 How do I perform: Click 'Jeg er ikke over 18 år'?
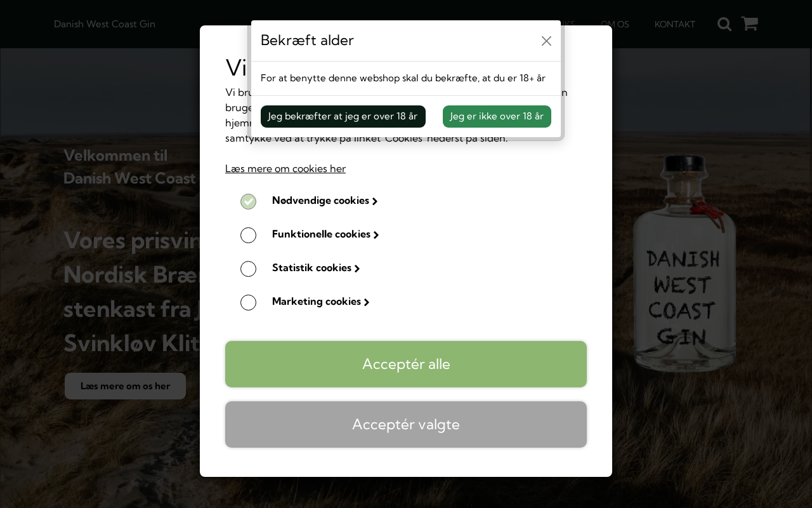click(497, 116)
